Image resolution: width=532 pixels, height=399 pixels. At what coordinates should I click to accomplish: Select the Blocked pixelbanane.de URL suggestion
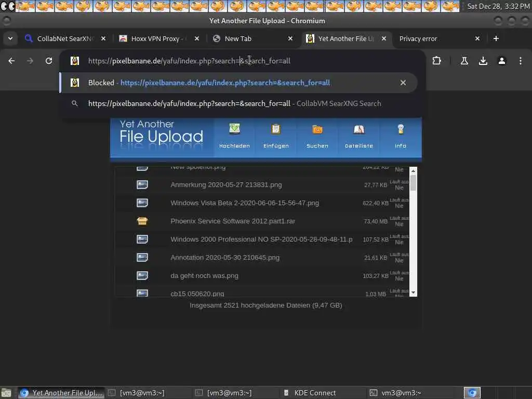[238, 83]
